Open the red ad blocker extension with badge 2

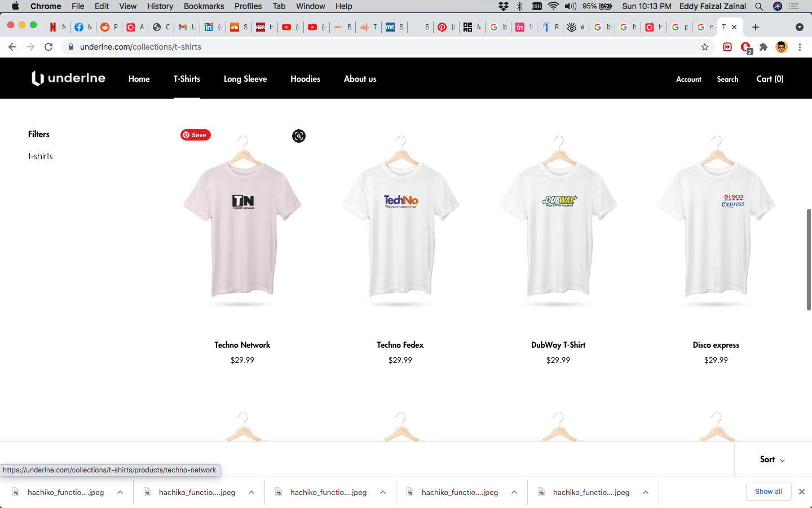(746, 47)
